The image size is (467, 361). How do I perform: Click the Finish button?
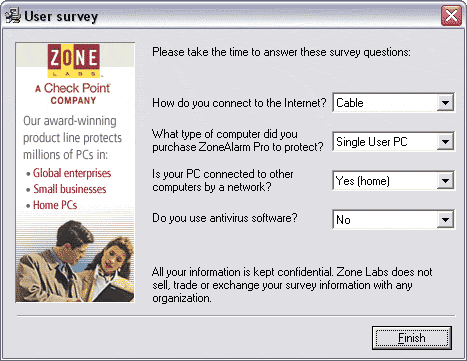[412, 338]
